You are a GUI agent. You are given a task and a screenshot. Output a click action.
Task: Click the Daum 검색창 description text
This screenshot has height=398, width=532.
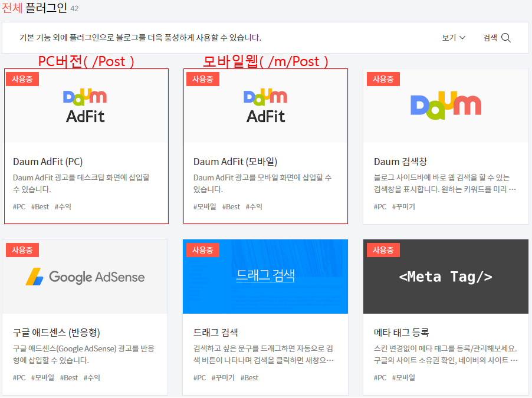point(445,183)
